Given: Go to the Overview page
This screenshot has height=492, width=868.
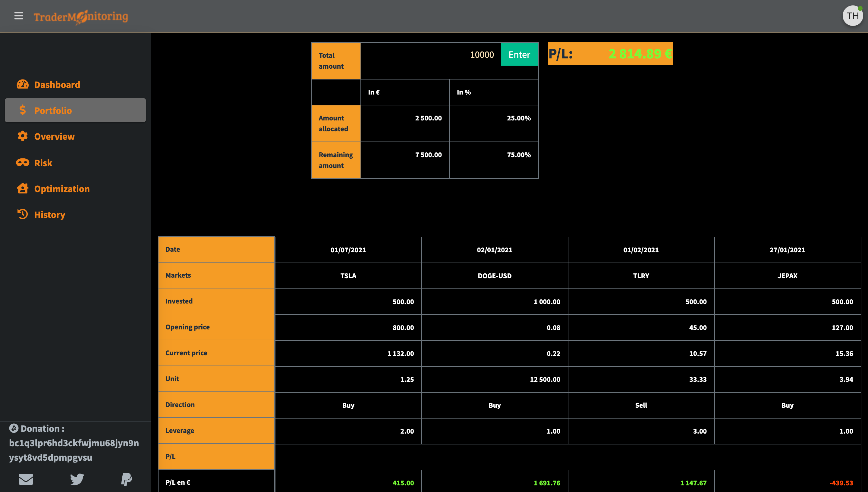Looking at the screenshot, I should [55, 136].
